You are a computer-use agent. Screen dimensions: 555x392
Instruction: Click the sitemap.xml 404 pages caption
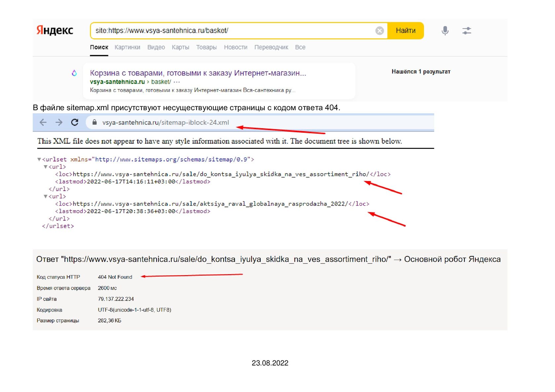point(187,108)
